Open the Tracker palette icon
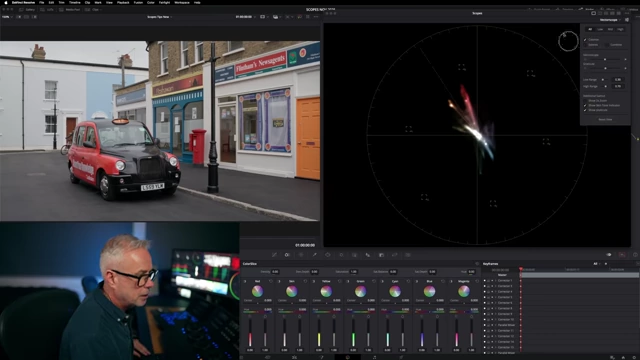Screen dimensions: 640x360 pos(341,255)
